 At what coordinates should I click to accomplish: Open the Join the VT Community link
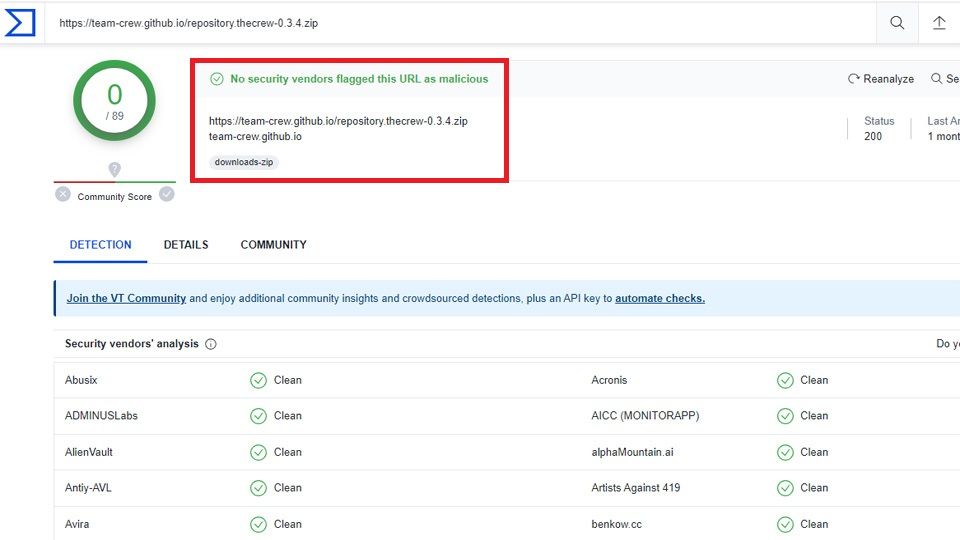[126, 298]
